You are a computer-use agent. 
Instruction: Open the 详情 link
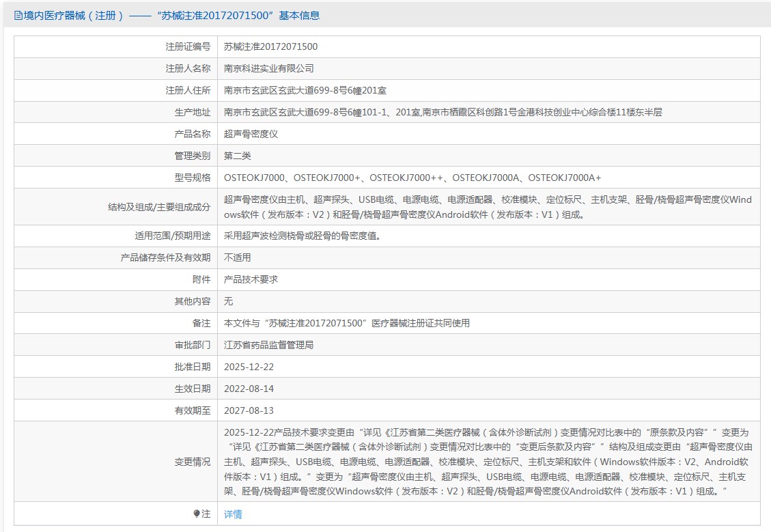point(233,514)
